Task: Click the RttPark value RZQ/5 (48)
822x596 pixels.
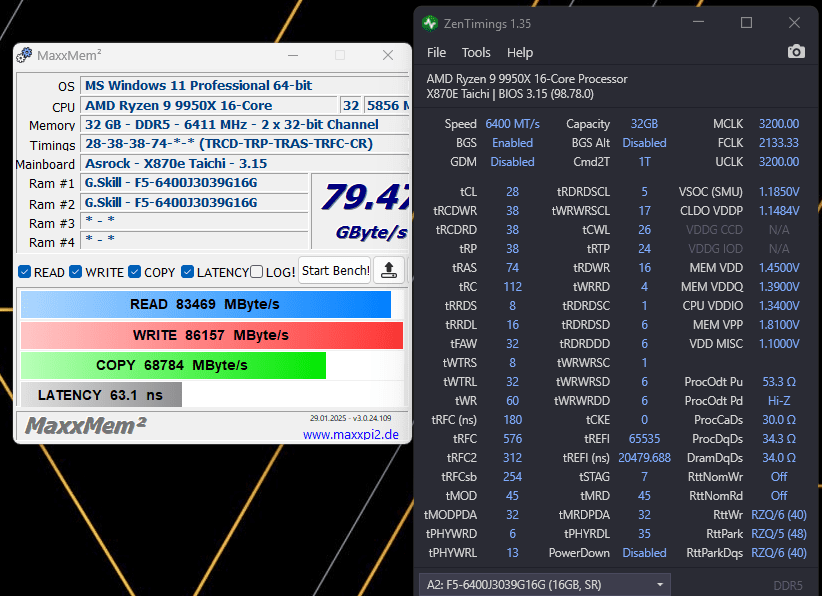Action: [x=778, y=534]
